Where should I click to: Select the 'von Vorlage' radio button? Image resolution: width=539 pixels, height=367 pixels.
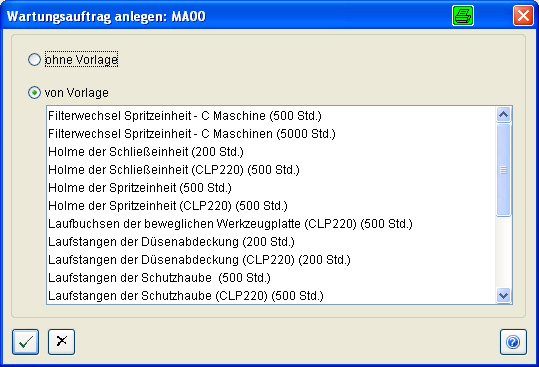point(34,92)
